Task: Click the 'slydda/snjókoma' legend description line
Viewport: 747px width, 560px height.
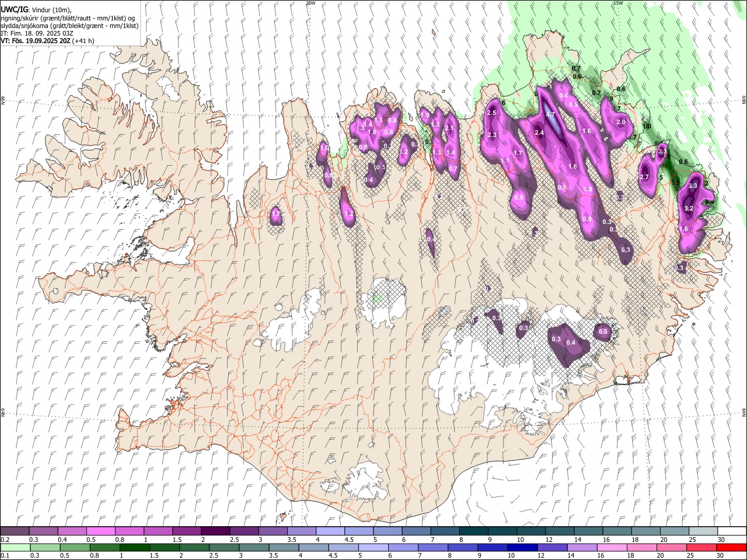Action: 69,26
